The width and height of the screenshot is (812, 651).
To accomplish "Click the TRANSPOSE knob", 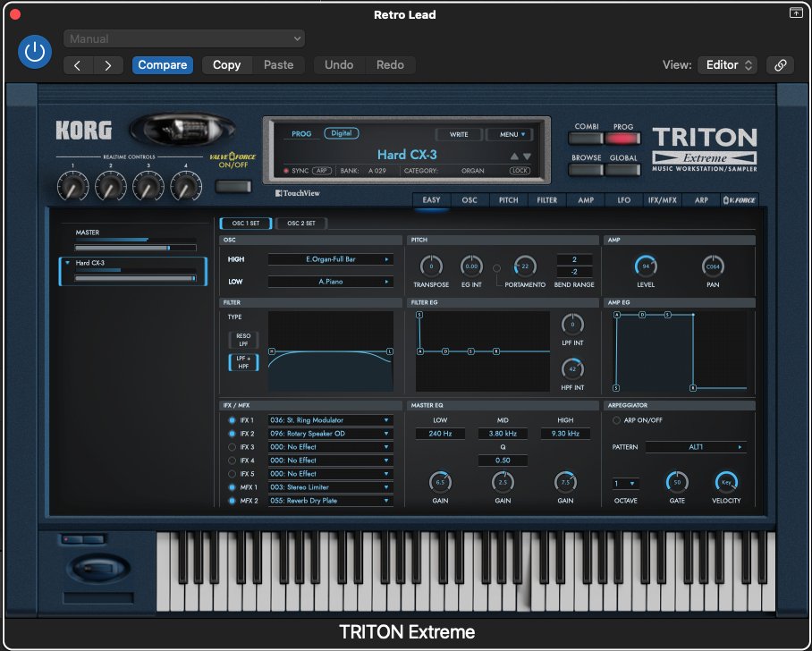I will click(431, 266).
